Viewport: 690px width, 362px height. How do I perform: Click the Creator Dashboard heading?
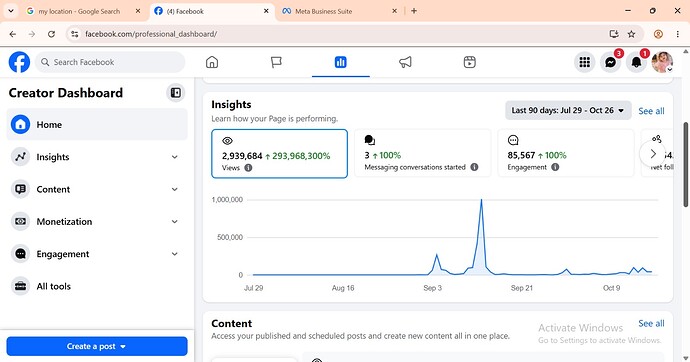coord(66,93)
